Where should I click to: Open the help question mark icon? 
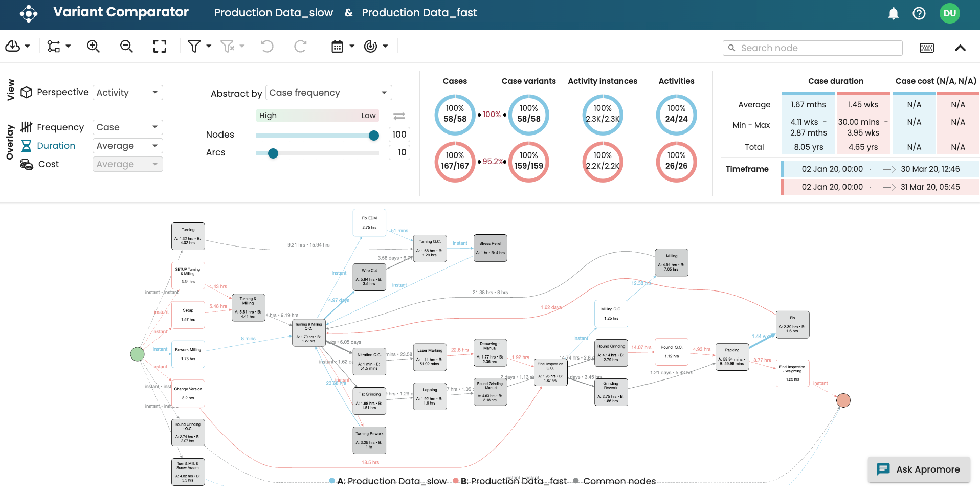pos(919,13)
